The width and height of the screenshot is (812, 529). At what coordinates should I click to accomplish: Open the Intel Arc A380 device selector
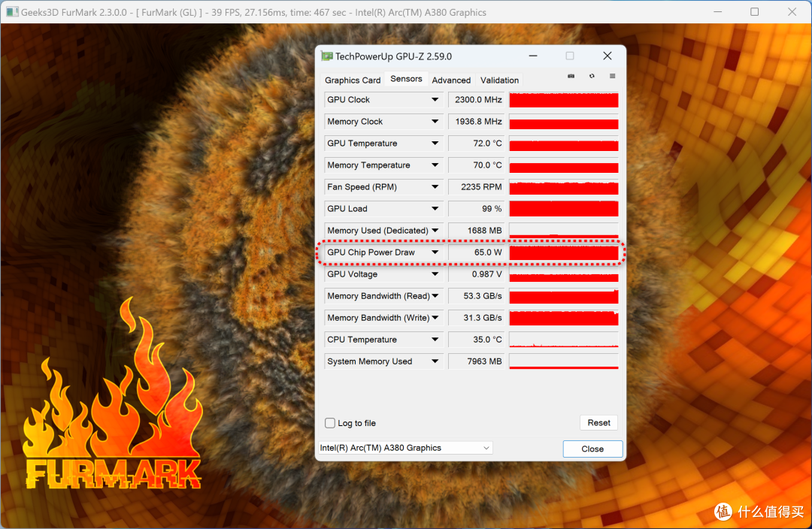(405, 448)
